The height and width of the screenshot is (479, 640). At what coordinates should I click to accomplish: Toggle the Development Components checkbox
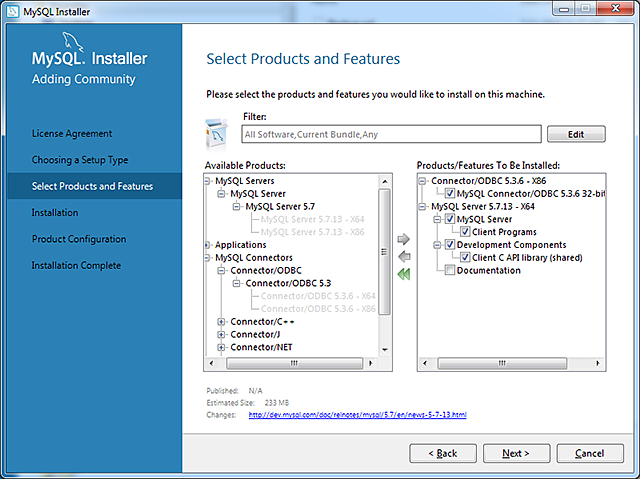coord(451,245)
